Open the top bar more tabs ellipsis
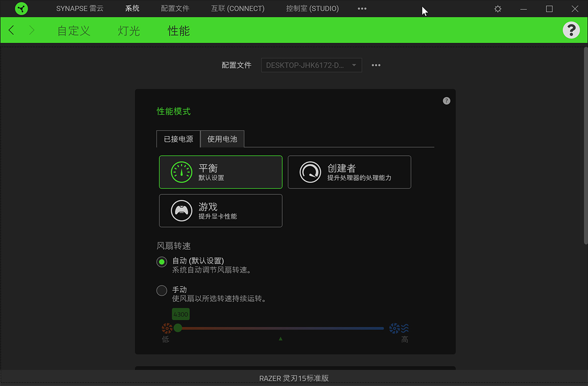Screen dimensions: 588x386 (x=362, y=9)
